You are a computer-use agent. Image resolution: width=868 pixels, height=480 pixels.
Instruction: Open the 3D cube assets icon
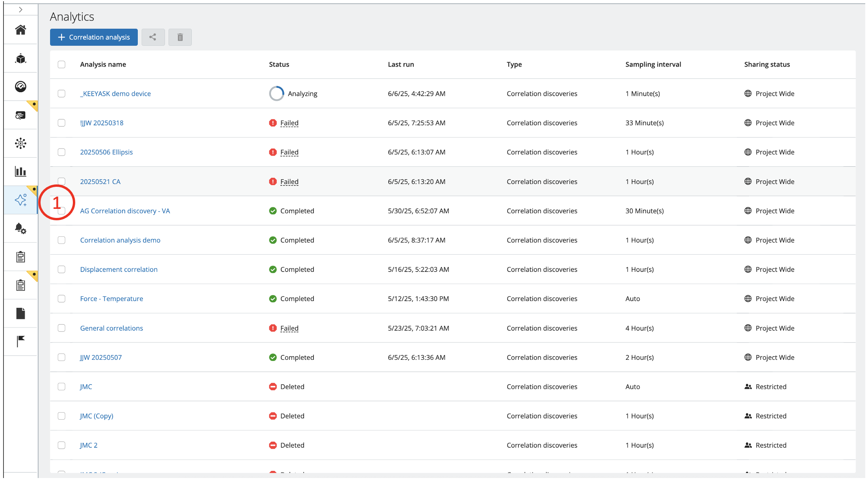coord(20,59)
